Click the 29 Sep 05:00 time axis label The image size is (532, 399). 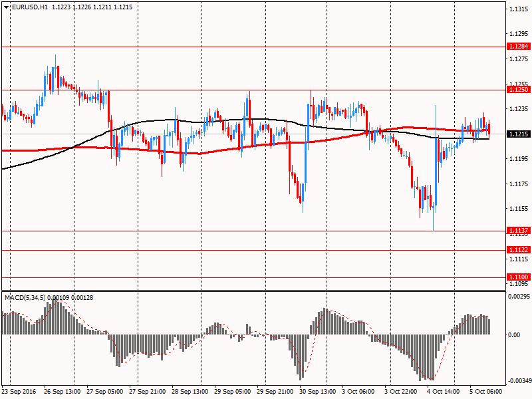coord(232,392)
